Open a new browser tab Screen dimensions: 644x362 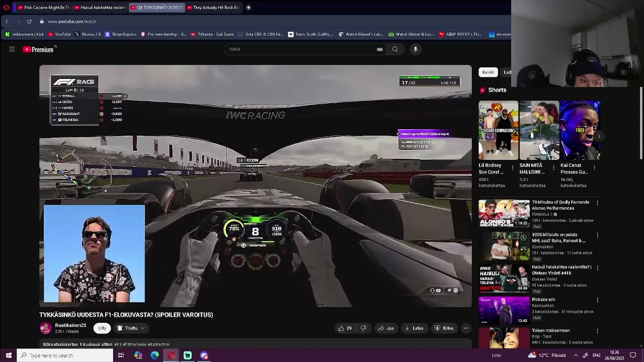click(x=248, y=8)
